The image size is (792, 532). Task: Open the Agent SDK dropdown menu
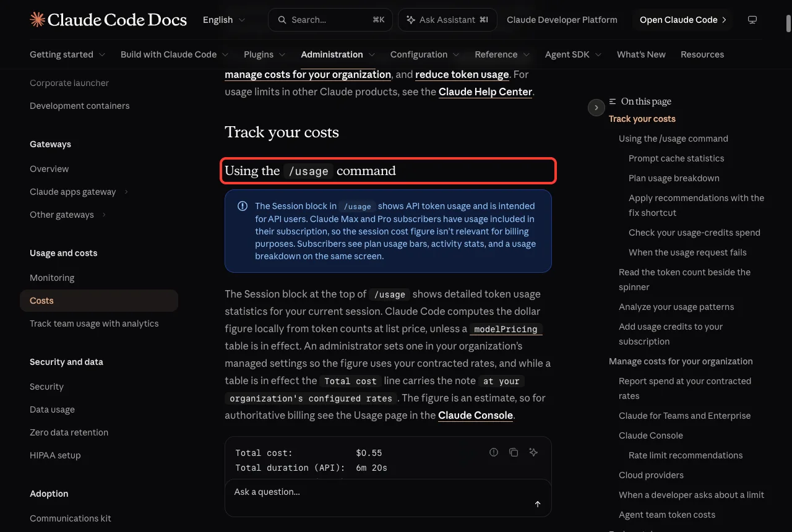(574, 54)
